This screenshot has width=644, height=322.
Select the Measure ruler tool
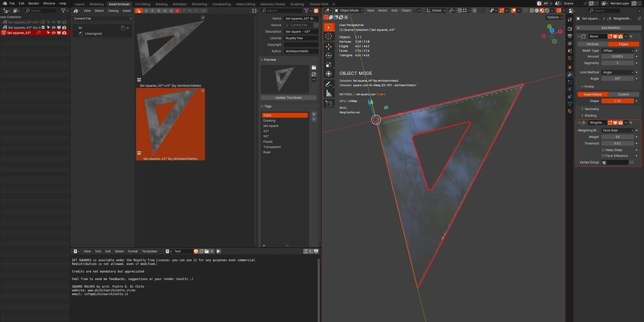329,93
